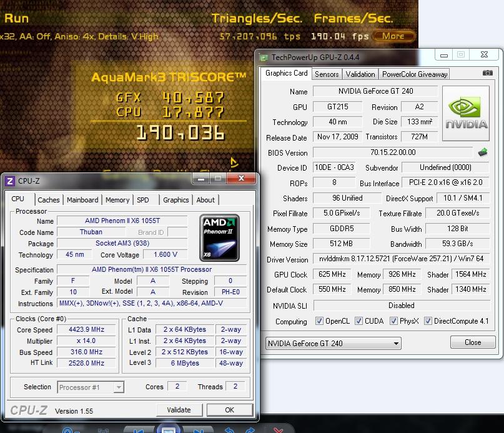Viewport: 504px width, 433px height.
Task: Open the Memory tab in CPU-Z
Action: [117, 200]
